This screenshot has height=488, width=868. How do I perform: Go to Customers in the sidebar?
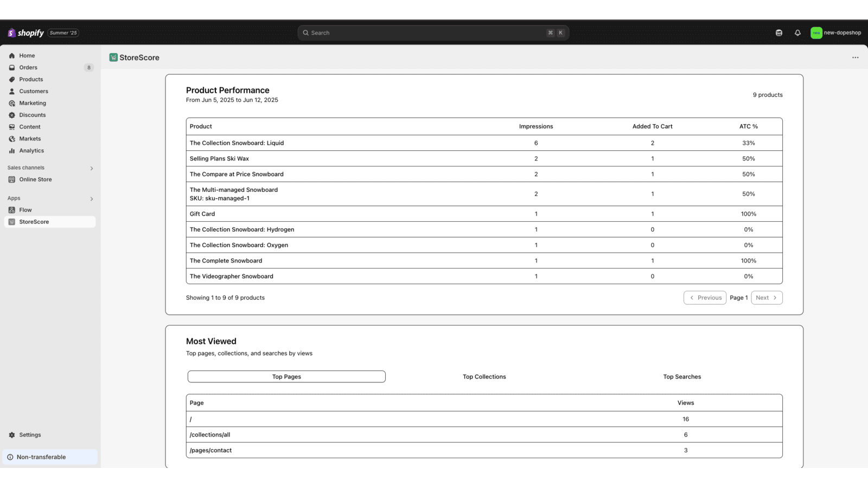click(x=50, y=91)
